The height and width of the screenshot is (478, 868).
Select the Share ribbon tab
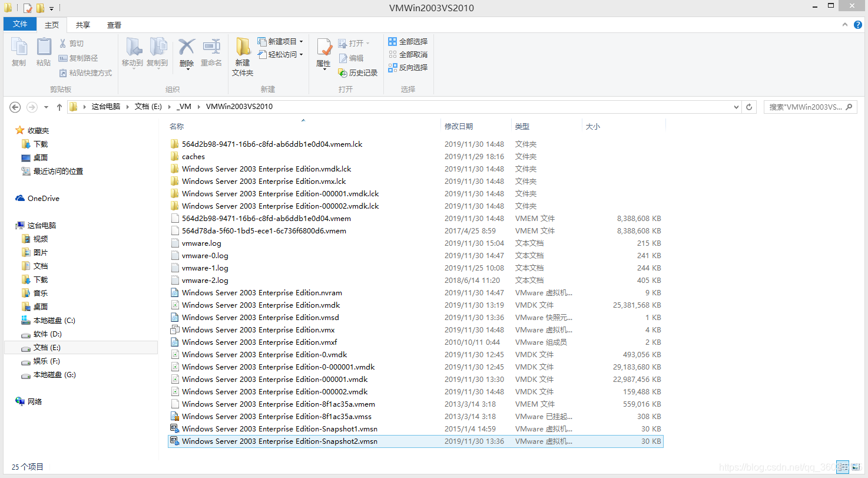(83, 25)
